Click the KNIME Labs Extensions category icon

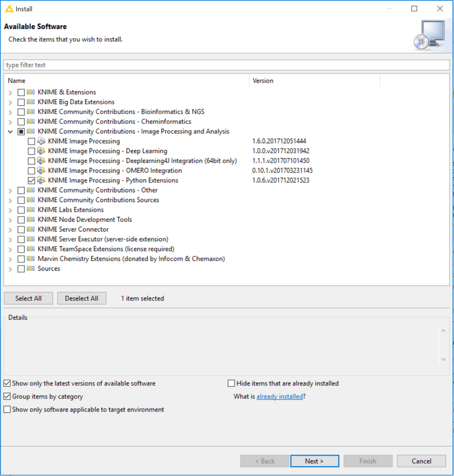30,210
